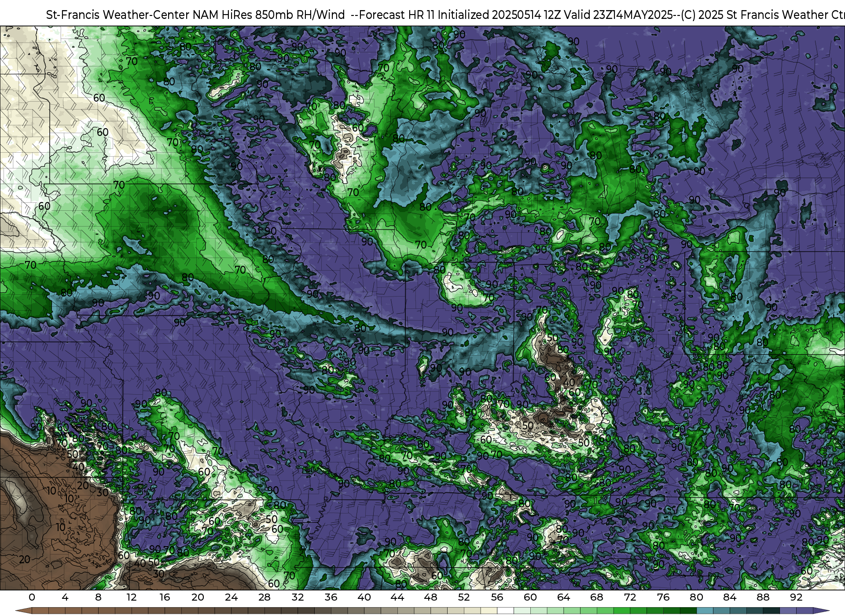
Task: Click the colorbar tick label 28
Action: coord(265,598)
